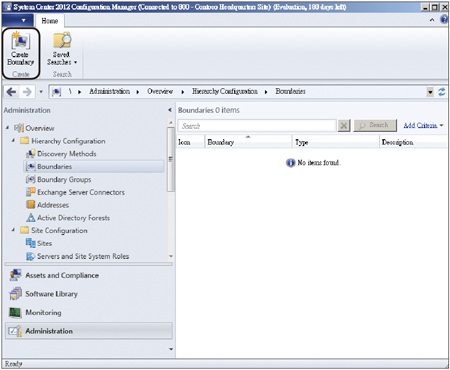
Task: Switch to Software Library workspace
Action: tap(89, 294)
